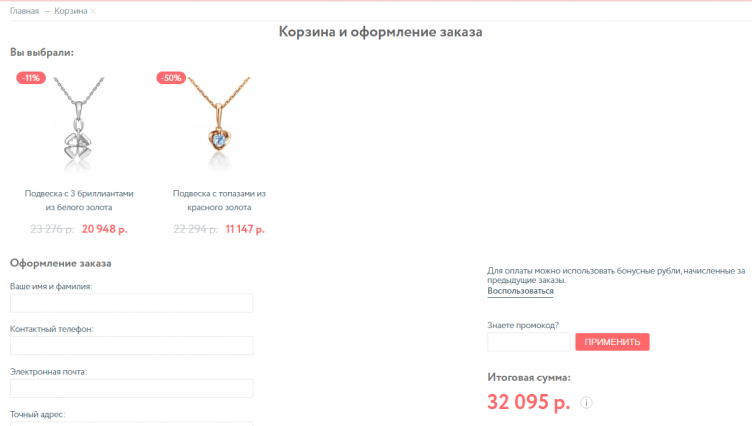Focus the Точный адрес input field
This screenshot has height=426, width=752.
click(131, 424)
